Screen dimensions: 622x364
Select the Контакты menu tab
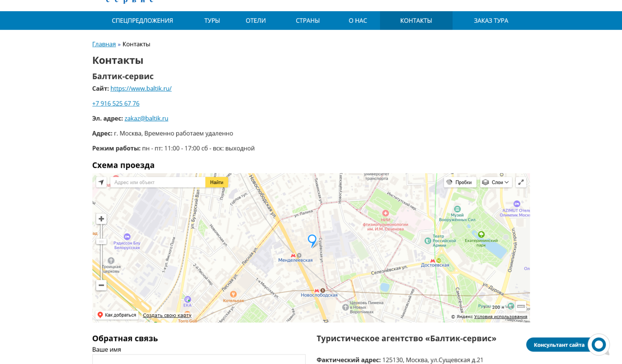pos(416,21)
